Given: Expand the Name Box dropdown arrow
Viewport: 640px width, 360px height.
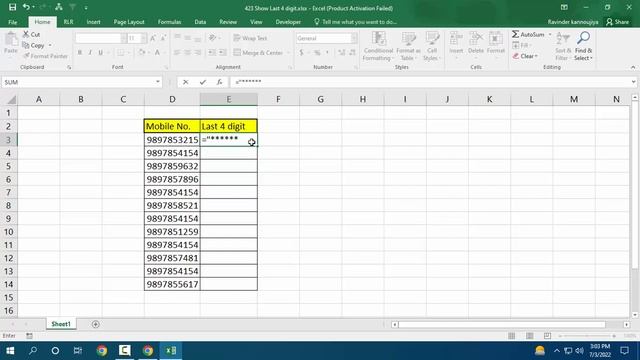Looking at the screenshot, I should coord(158,82).
